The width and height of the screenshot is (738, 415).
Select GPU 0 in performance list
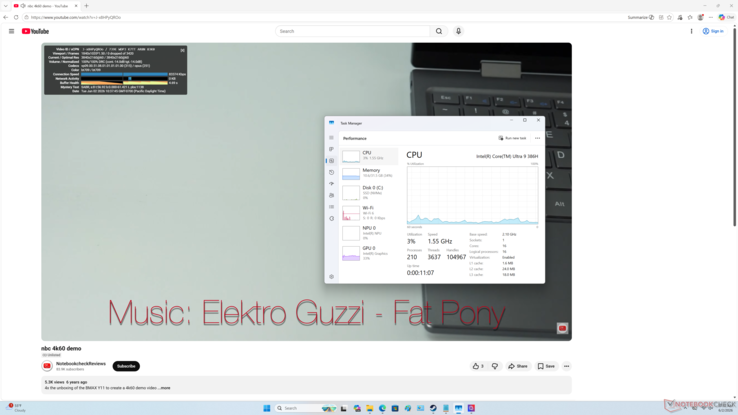click(369, 253)
